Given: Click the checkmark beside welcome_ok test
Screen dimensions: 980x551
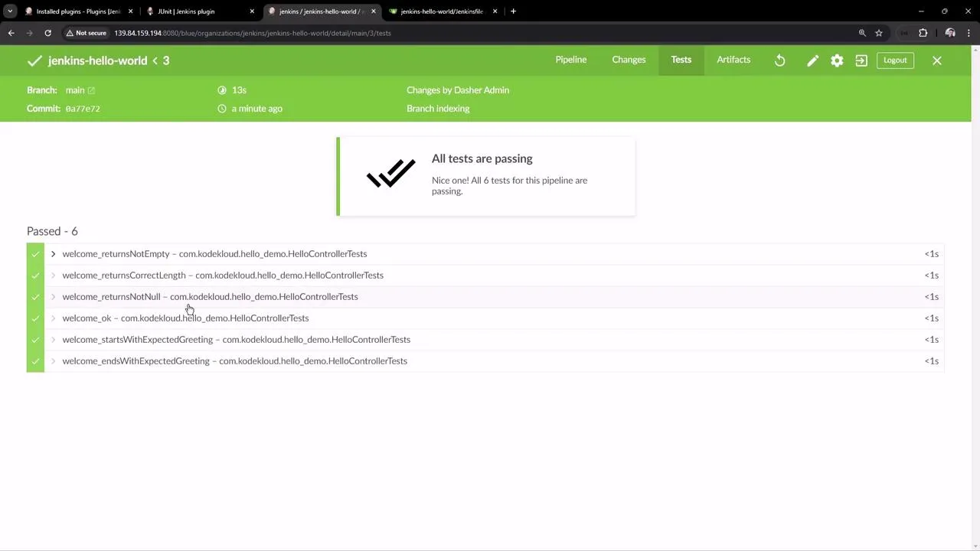Looking at the screenshot, I should point(35,318).
